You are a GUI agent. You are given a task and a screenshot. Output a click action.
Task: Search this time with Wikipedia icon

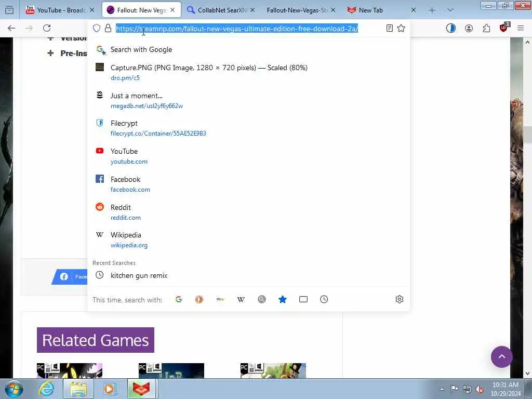click(x=241, y=299)
